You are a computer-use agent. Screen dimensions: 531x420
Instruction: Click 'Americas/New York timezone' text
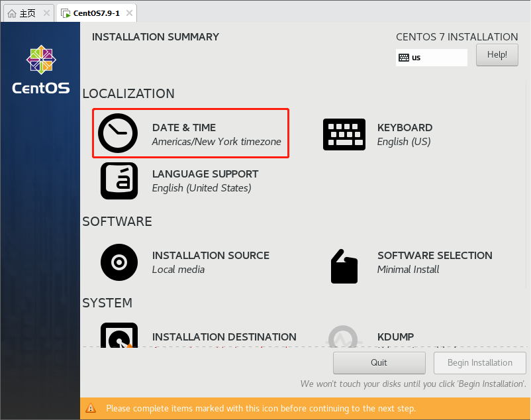(217, 142)
